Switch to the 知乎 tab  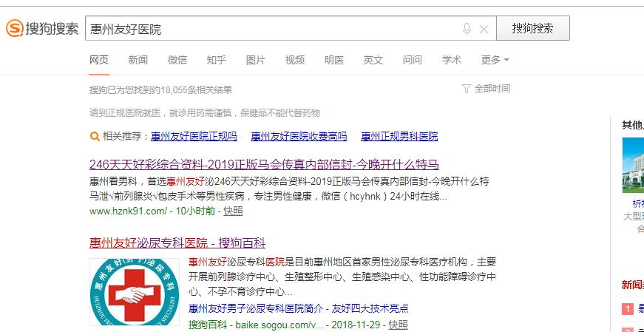(x=217, y=60)
